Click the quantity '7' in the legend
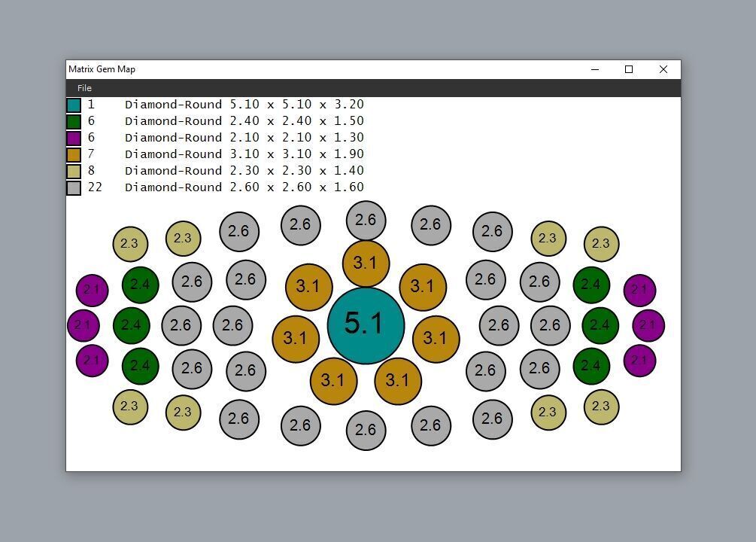The image size is (756, 542). click(x=91, y=154)
